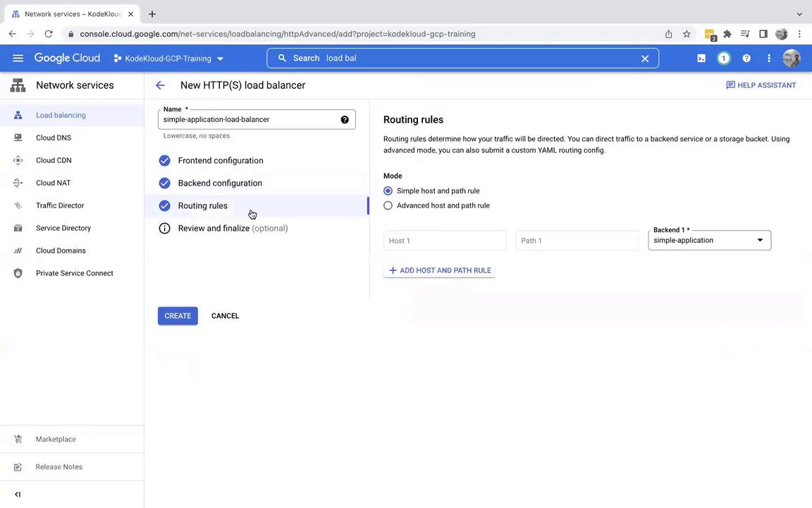Click the help question mark in header
The image size is (812, 508).
[x=746, y=59]
